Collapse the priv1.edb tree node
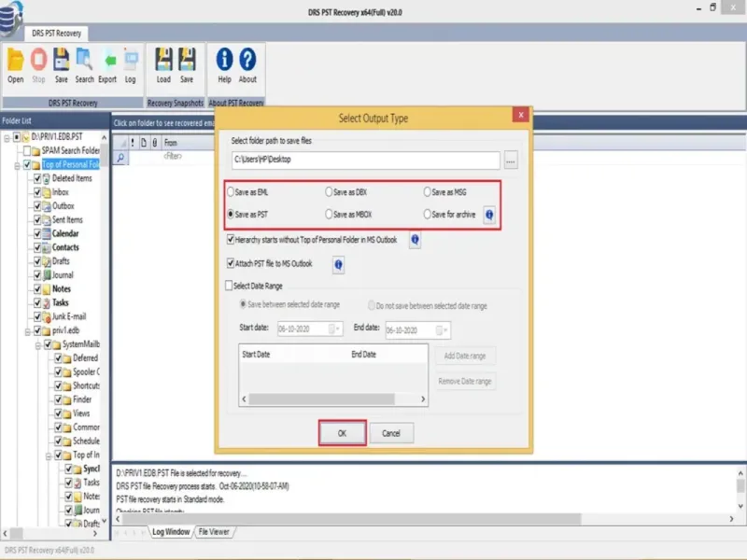The image size is (747, 560). pyautogui.click(x=28, y=331)
